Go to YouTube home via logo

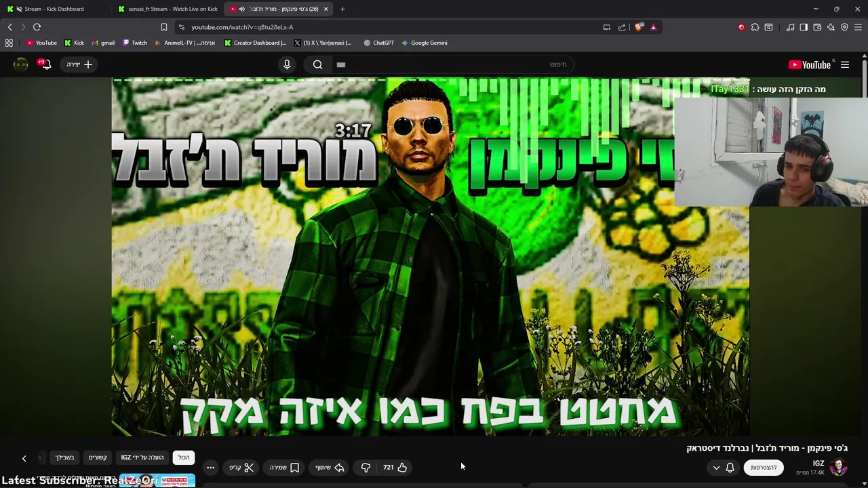[810, 64]
